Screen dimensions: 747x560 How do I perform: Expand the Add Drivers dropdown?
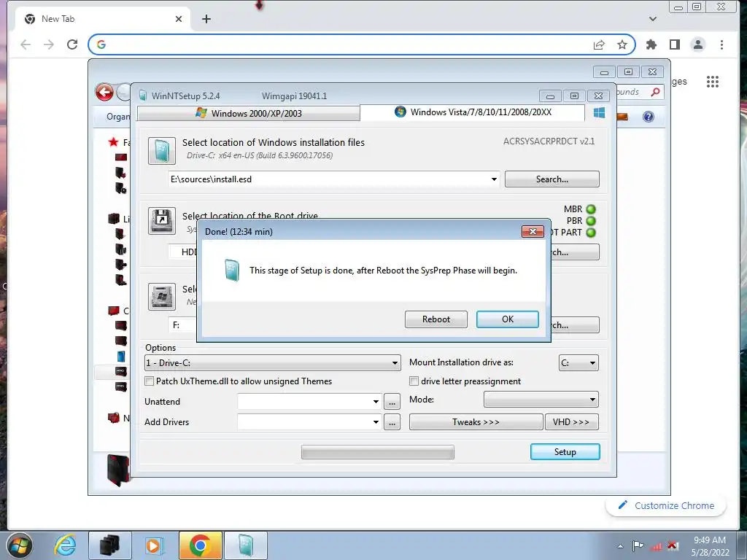(376, 422)
